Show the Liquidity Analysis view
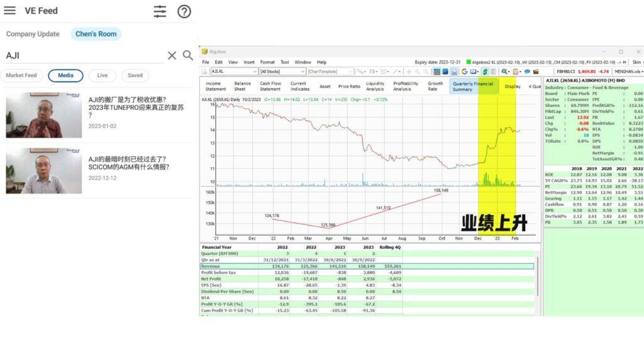Viewport: 644px width, 362px height. point(375,86)
